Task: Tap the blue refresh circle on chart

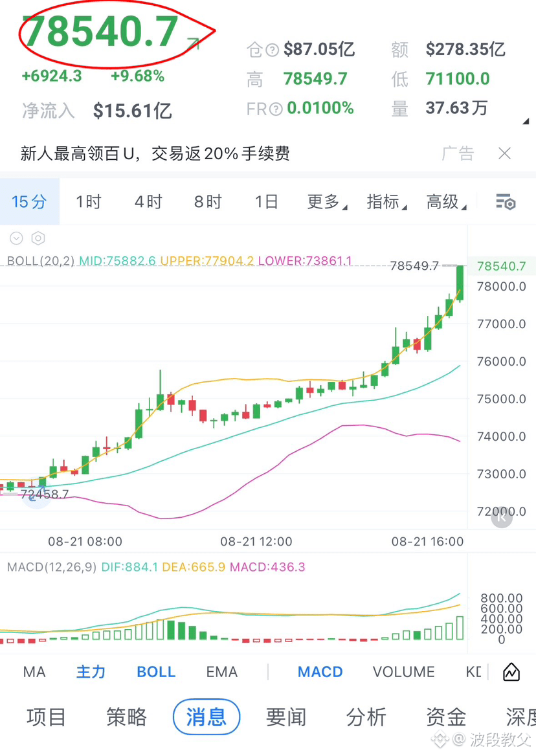Action: click(36, 495)
